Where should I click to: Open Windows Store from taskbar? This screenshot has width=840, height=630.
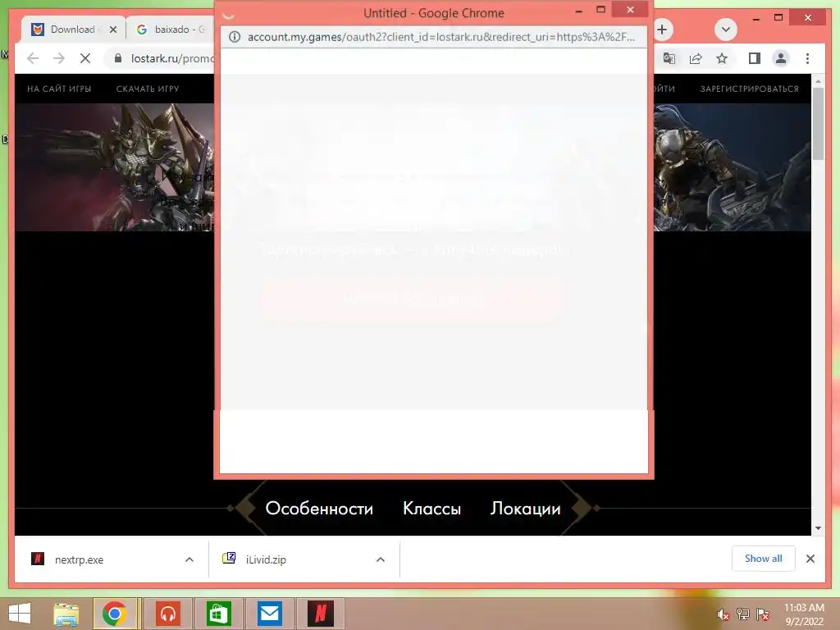point(218,614)
